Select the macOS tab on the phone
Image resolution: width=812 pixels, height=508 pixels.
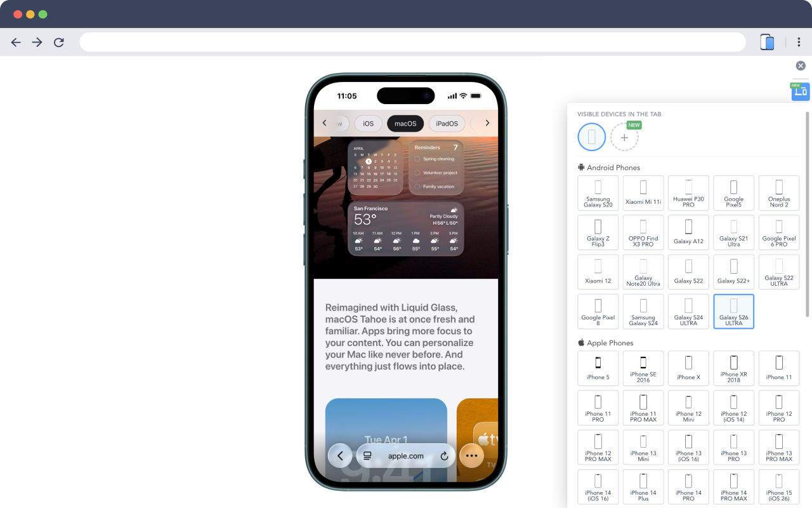click(405, 123)
